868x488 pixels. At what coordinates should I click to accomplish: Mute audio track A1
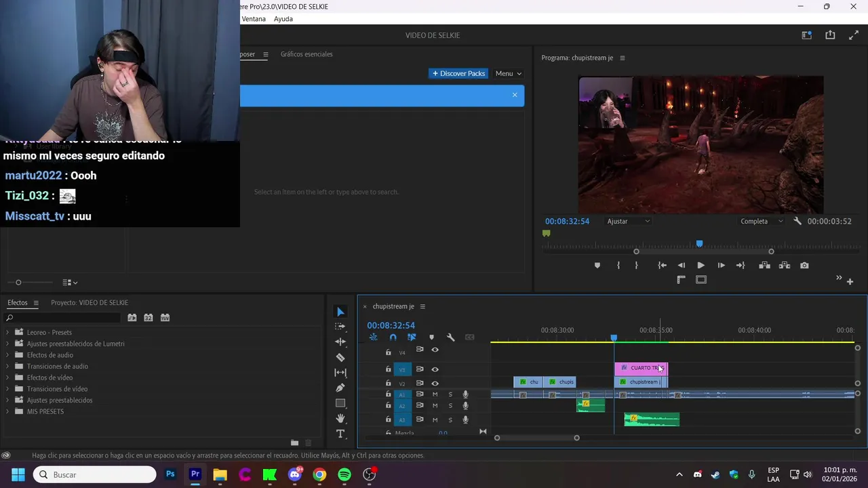pos(435,394)
